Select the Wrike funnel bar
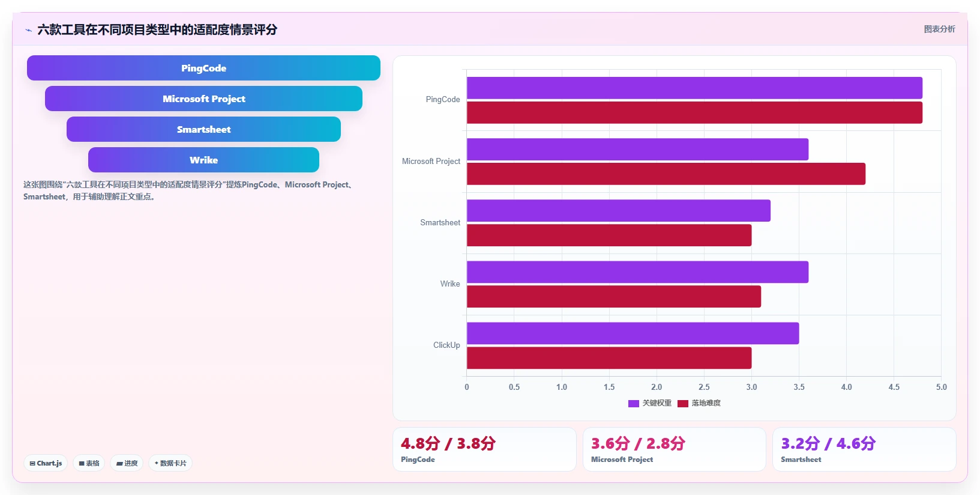The width and height of the screenshot is (980, 495). (x=203, y=160)
